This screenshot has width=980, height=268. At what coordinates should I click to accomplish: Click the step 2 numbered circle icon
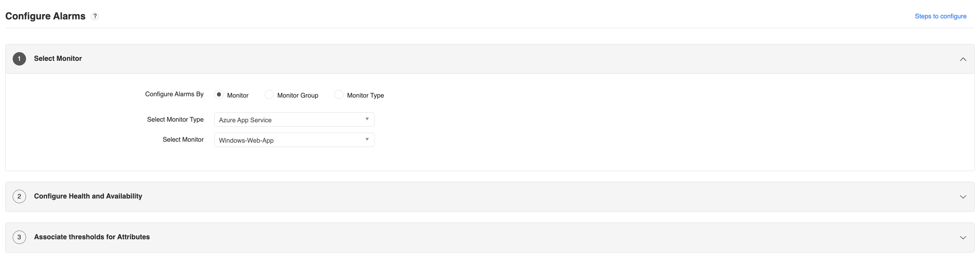point(19,196)
